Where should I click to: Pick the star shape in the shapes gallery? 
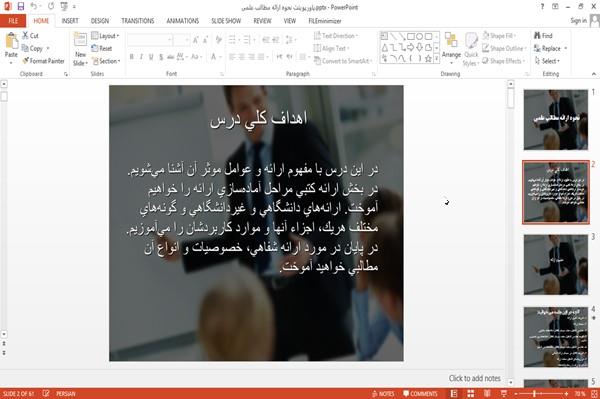428,59
